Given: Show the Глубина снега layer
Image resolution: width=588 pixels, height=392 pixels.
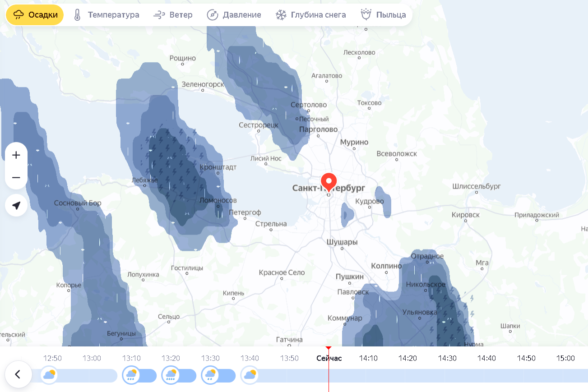Looking at the screenshot, I should (x=310, y=15).
